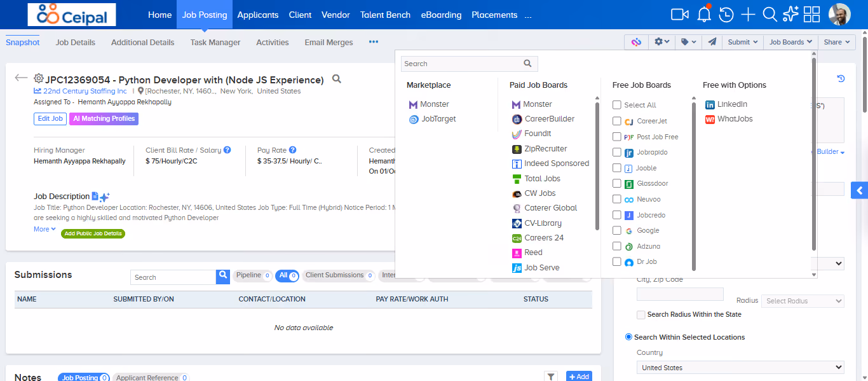Check the CareerJet checkbox
Screen dimensions: 868x381
tap(617, 121)
